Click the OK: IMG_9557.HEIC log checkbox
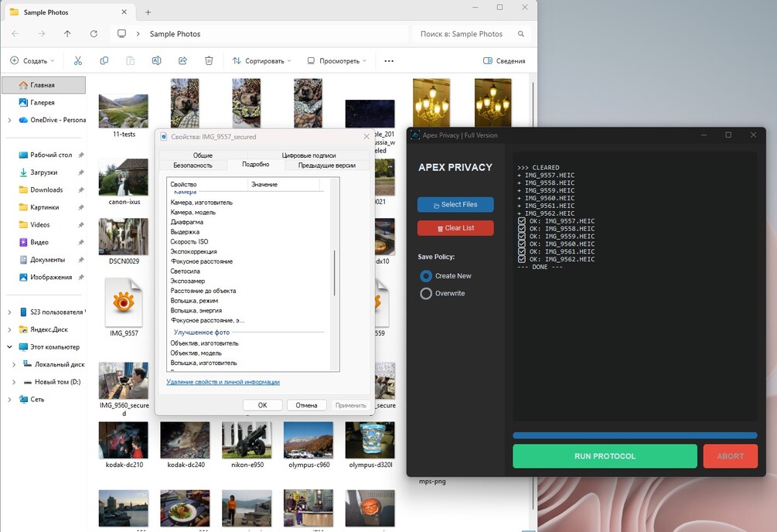Viewport: 777px width, 532px height. [522, 221]
